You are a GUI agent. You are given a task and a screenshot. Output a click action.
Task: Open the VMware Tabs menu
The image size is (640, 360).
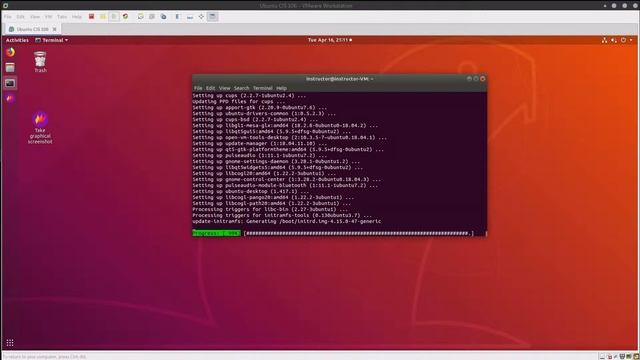[x=62, y=17]
